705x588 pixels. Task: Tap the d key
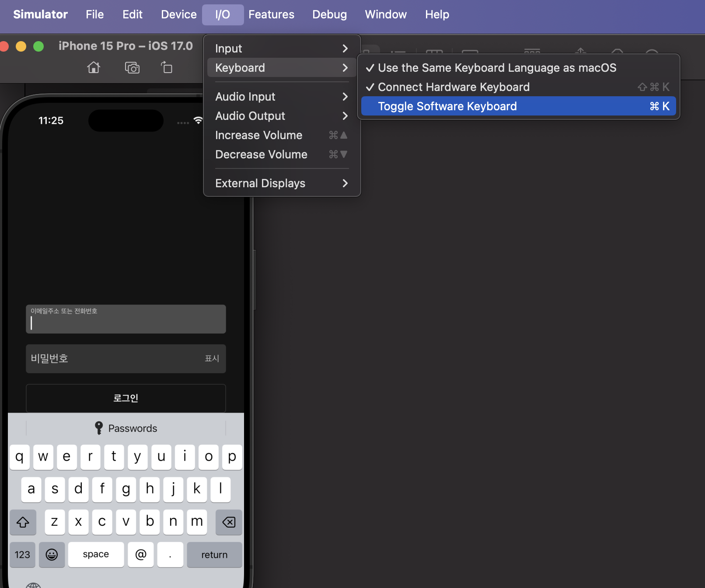click(79, 489)
